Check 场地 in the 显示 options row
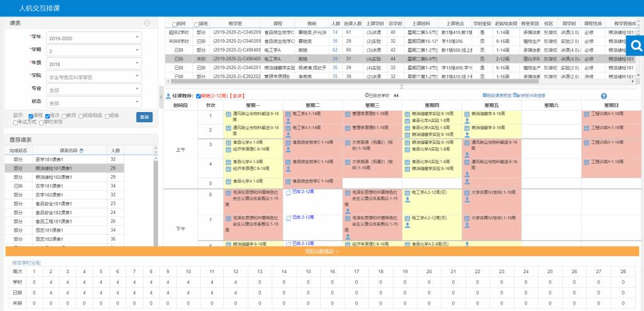The height and width of the screenshot is (311, 644). (107, 116)
